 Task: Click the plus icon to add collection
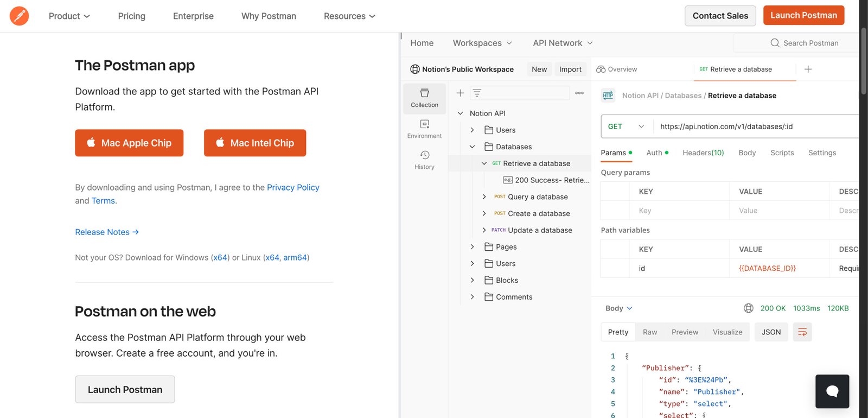[460, 93]
